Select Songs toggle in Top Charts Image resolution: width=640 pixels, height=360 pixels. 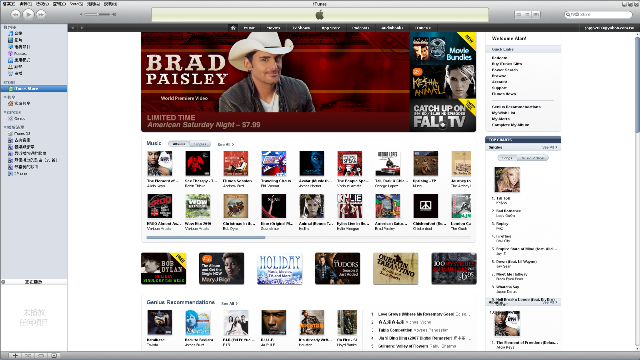pos(507,158)
